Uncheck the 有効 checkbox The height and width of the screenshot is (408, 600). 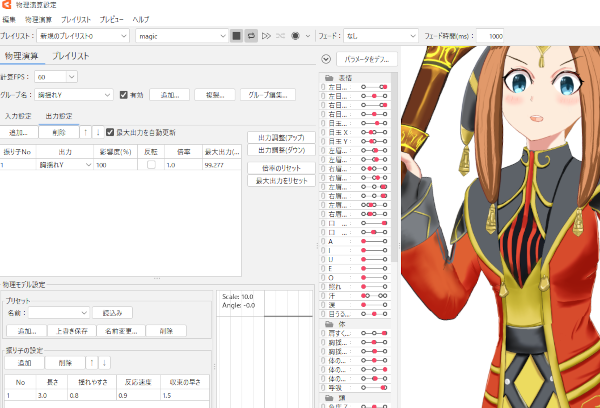tap(124, 95)
